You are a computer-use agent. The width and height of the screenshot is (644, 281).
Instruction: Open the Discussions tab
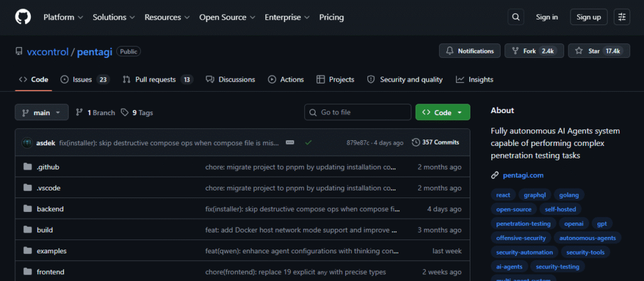[x=230, y=79]
